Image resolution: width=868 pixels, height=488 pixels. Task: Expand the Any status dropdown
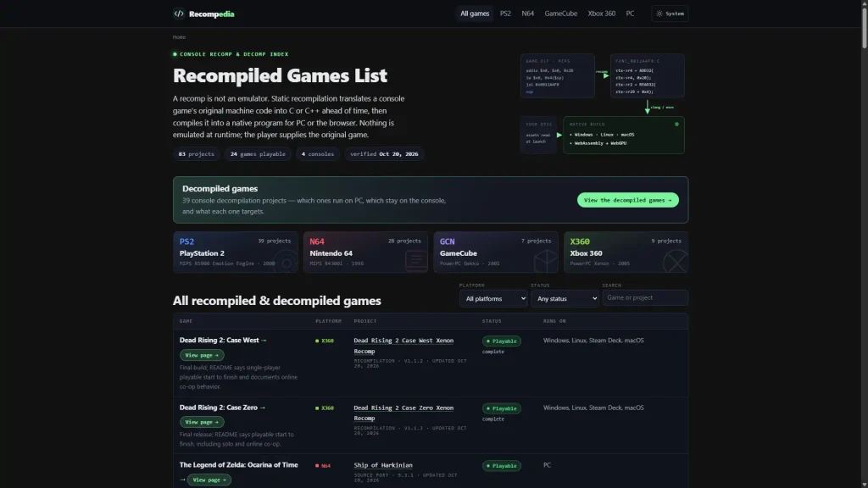(565, 299)
